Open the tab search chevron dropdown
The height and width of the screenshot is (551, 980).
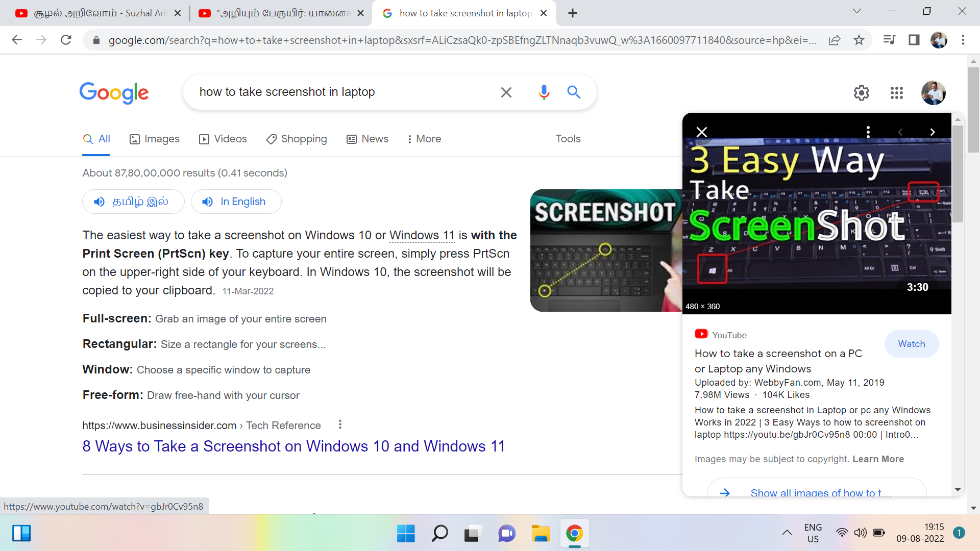857,11
